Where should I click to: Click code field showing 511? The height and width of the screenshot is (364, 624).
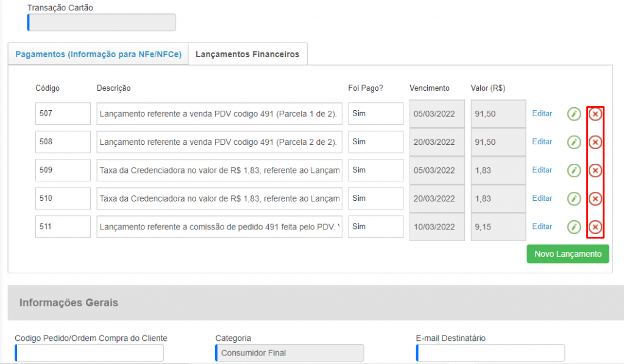[63, 226]
